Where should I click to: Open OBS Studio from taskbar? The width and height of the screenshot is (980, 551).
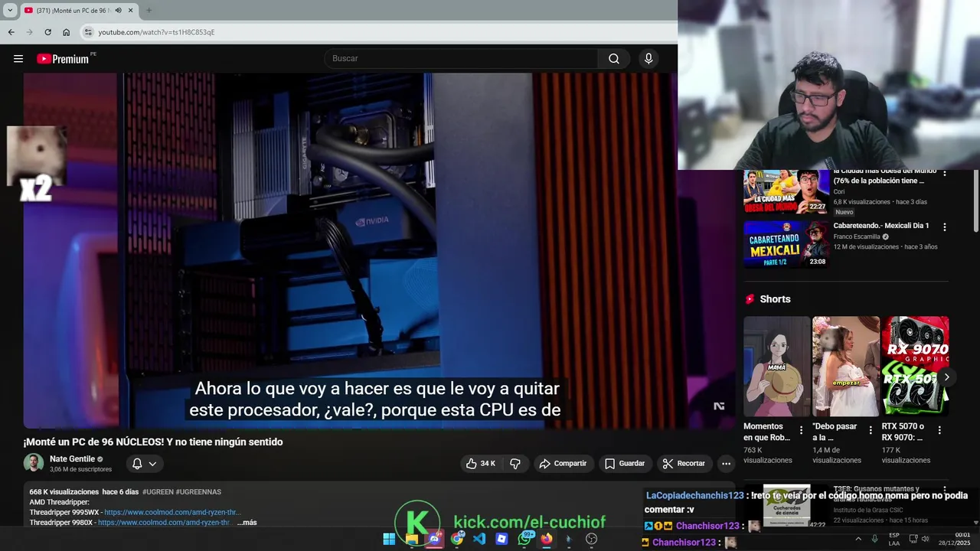pos(591,539)
